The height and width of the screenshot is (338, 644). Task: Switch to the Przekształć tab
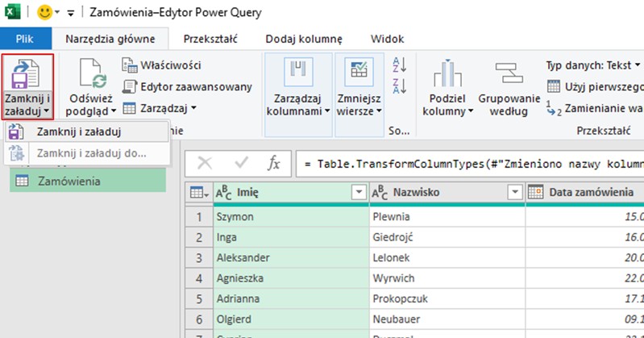click(x=210, y=39)
